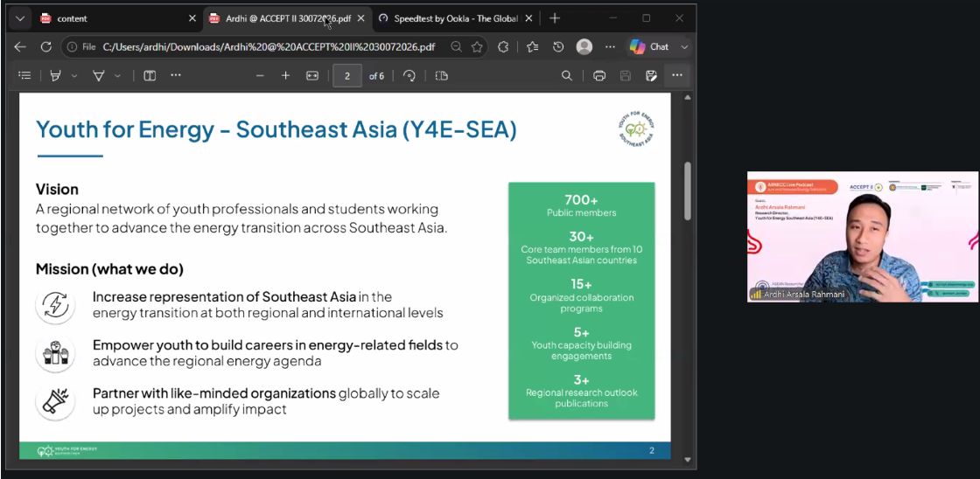980x479 pixels.
Task: Show the PDF table of contents
Action: coord(25,75)
